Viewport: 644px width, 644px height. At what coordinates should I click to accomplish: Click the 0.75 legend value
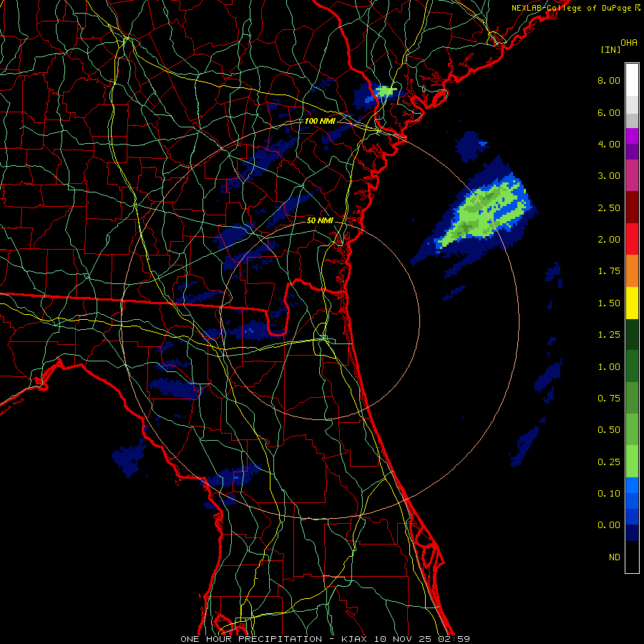coord(609,399)
